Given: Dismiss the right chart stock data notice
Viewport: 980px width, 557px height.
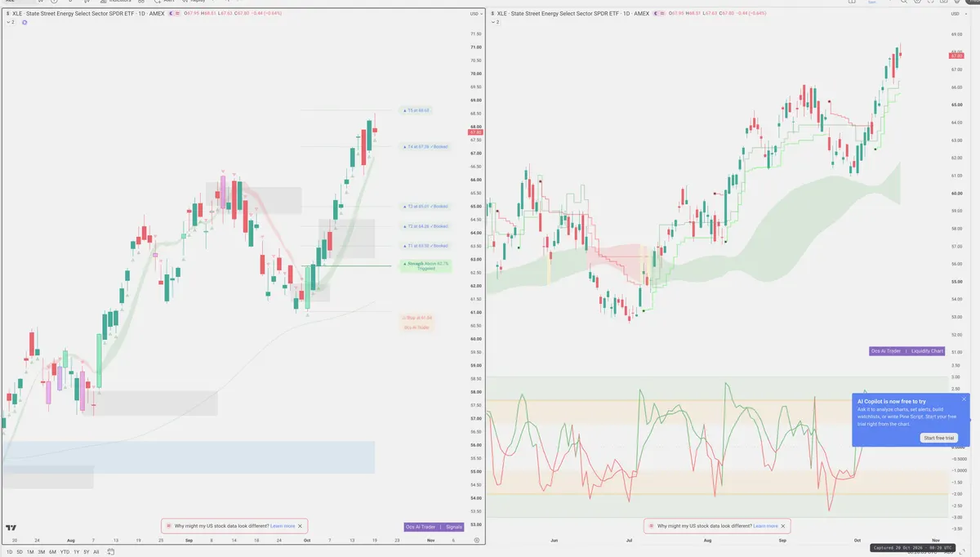Looking at the screenshot, I should click(783, 526).
